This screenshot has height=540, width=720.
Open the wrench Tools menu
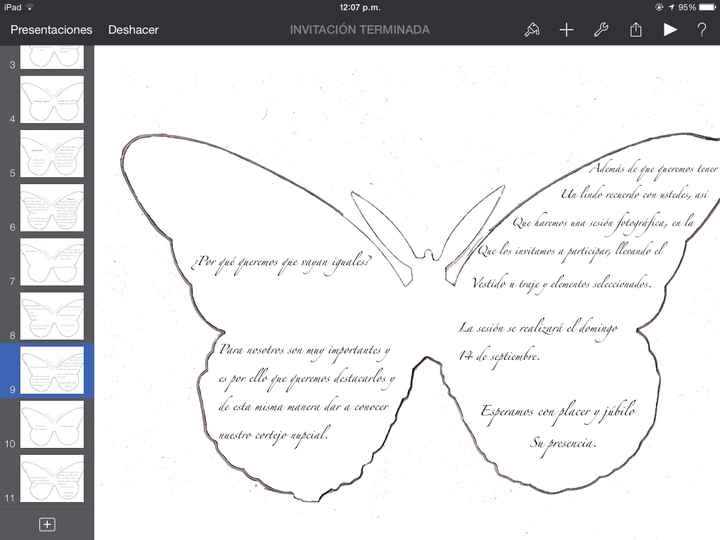click(x=601, y=30)
